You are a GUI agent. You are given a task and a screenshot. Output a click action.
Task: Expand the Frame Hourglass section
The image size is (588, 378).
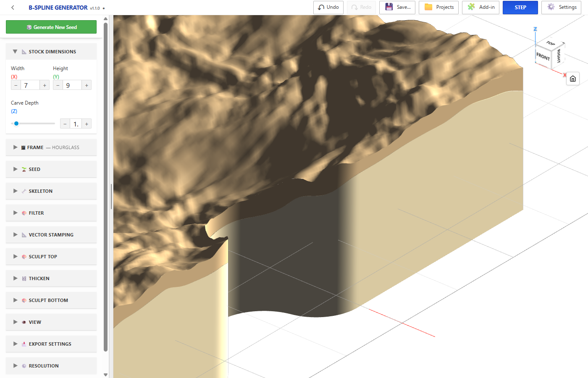(x=51, y=147)
